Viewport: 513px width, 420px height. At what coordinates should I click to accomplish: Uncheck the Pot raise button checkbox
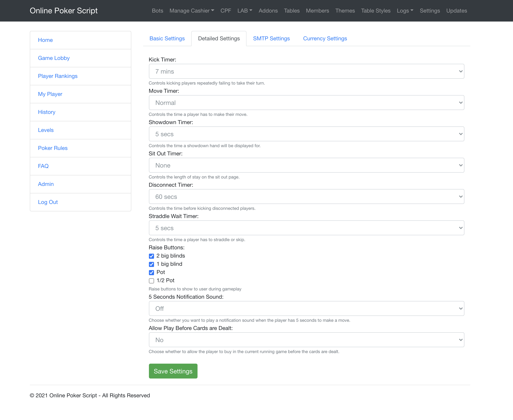151,272
